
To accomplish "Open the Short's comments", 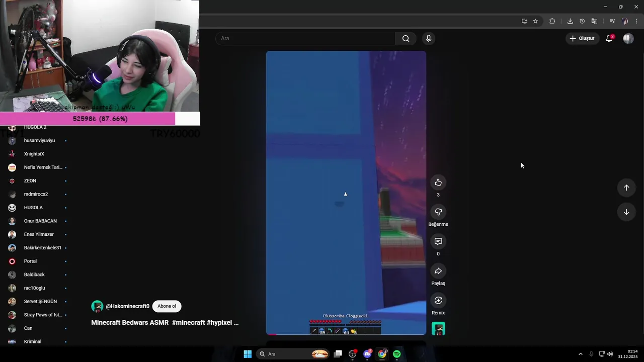I will 438,242.
